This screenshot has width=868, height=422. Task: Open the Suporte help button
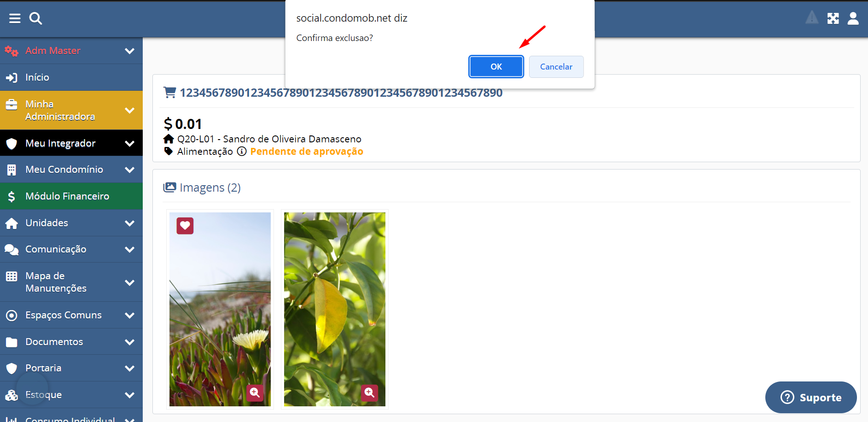pos(811,397)
